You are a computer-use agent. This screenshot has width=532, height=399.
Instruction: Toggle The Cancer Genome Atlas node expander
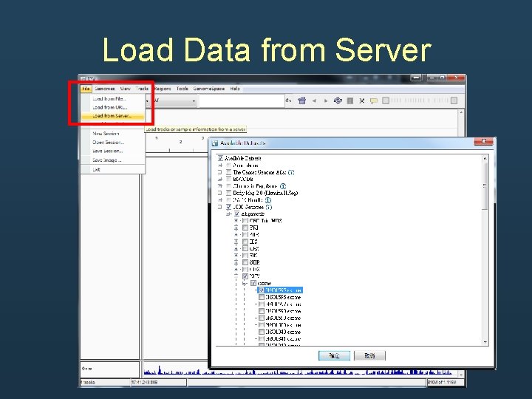(220, 172)
